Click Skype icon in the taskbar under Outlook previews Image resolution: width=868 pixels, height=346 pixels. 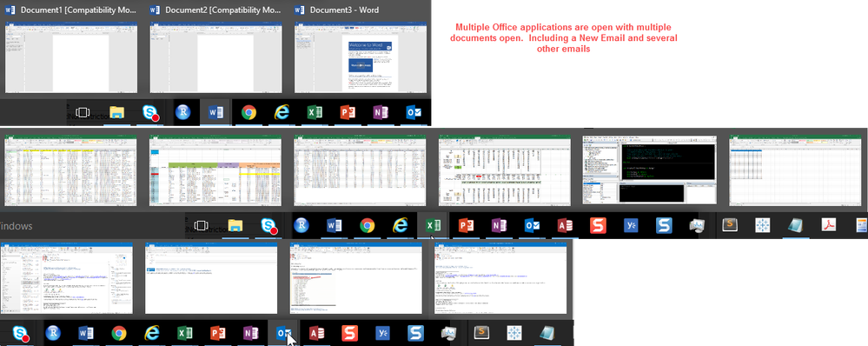pos(21,334)
